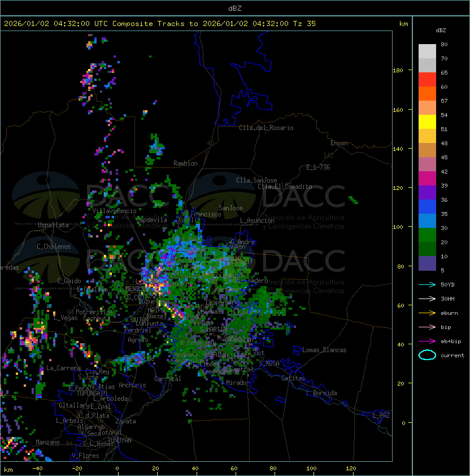The width and height of the screenshot is (470, 476).
Task: Click the '80' dBZ value label on scale
Action: [x=444, y=44]
